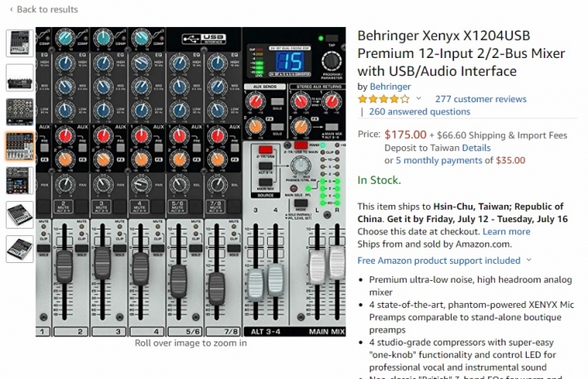Expand the product support chevron
Screen dimensions: 588x379
(x=528, y=260)
